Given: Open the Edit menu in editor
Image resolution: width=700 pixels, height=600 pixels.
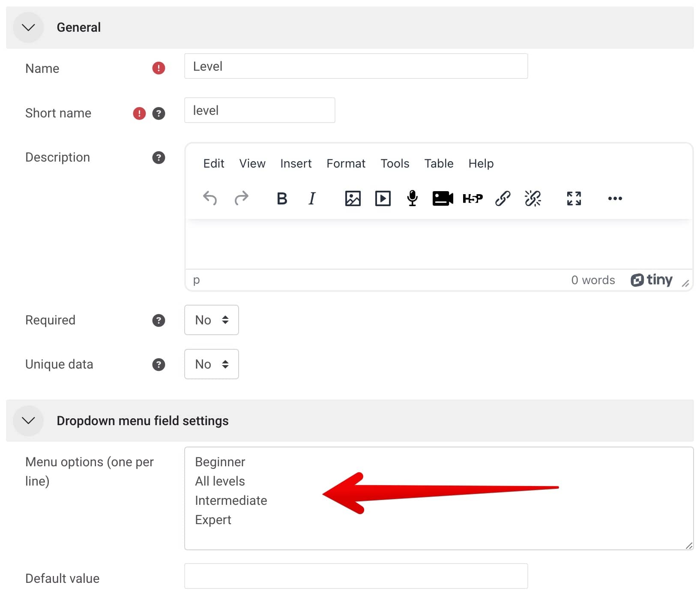Looking at the screenshot, I should [x=214, y=164].
